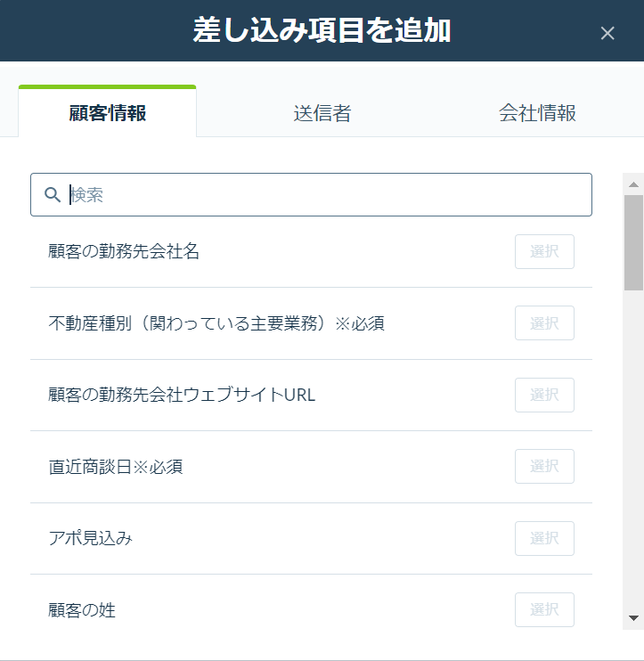This screenshot has height=661, width=644.
Task: Click the scrollbar up arrow
Action: [633, 184]
